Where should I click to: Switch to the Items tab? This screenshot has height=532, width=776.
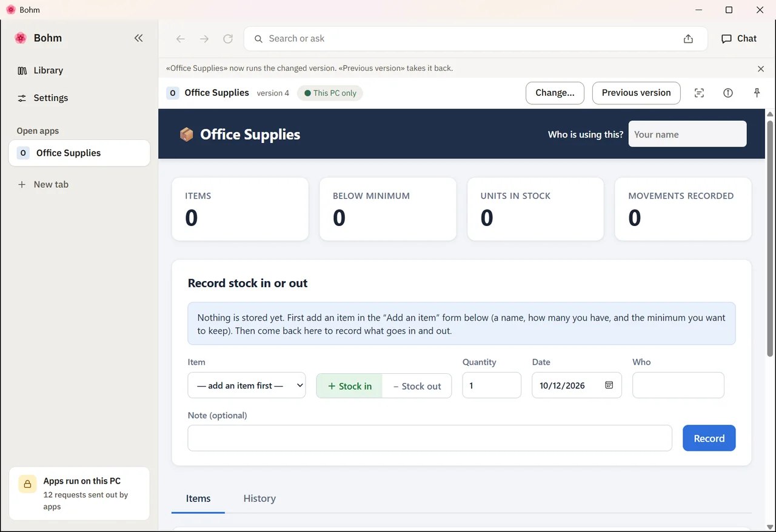[x=198, y=499]
